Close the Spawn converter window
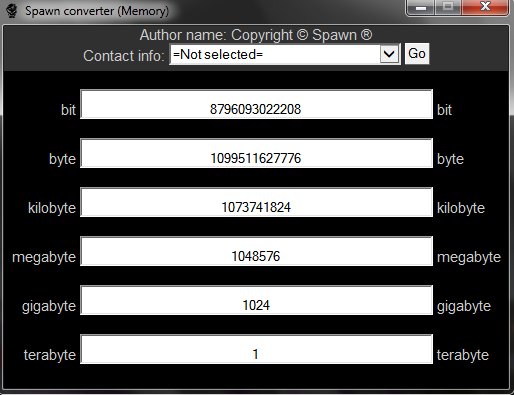Screen dimensions: 514x395 [x=485, y=7]
